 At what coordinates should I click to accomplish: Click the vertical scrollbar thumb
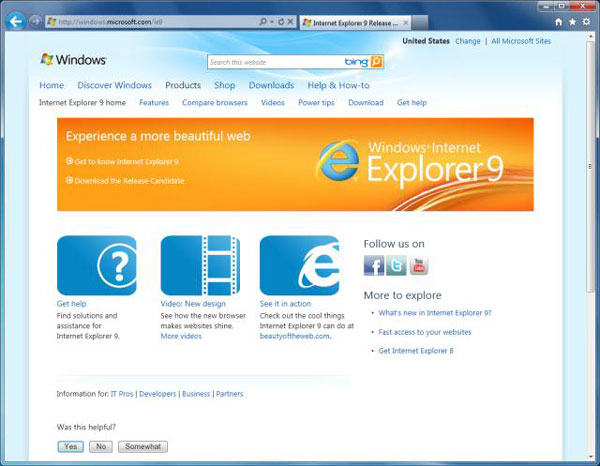[590, 165]
